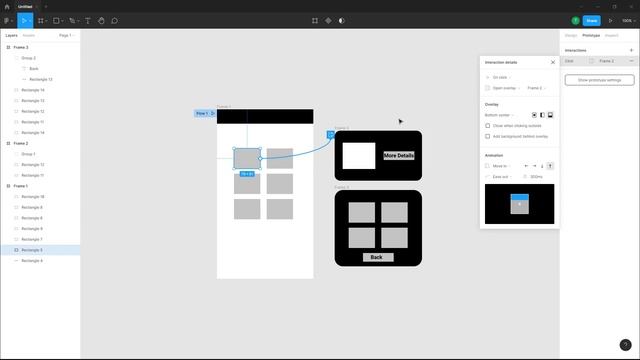This screenshot has width=640, height=360.
Task: Select the white rectangle inside Frame 2
Action: tap(359, 156)
